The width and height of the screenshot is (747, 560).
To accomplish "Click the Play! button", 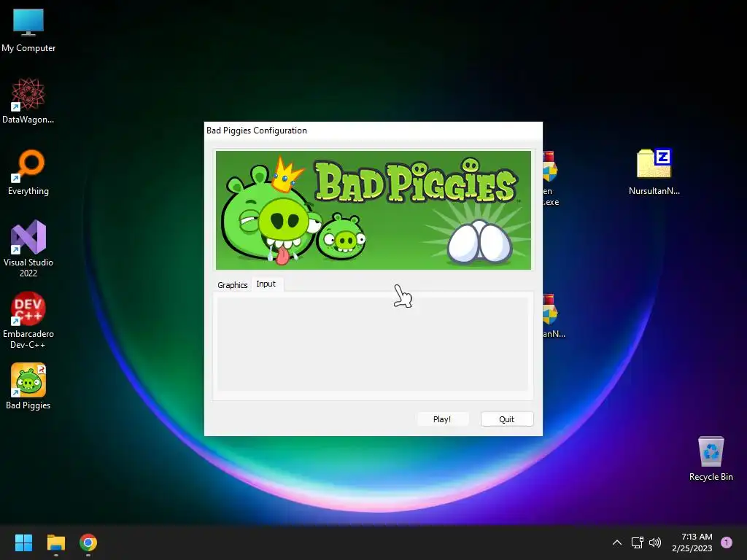I will tap(442, 419).
